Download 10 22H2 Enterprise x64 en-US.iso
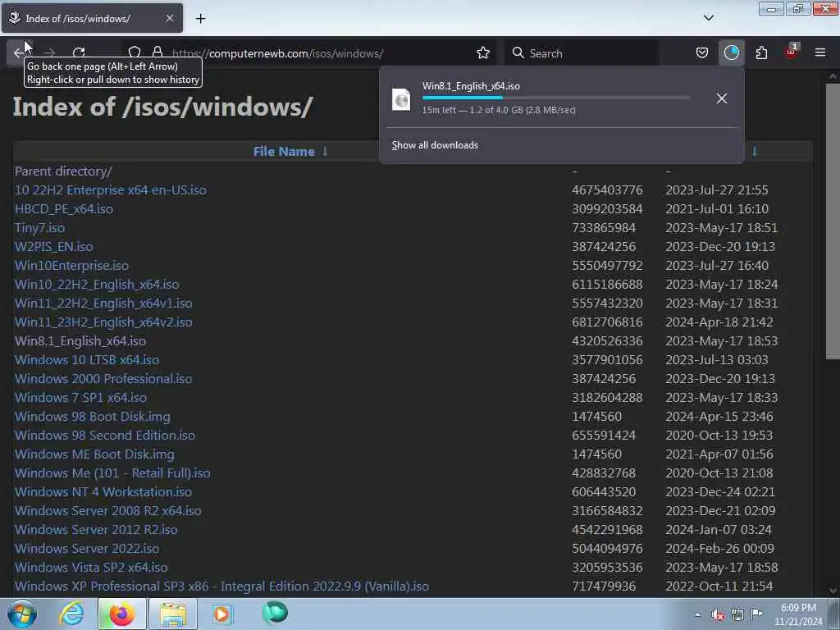The image size is (840, 630). pos(111,190)
